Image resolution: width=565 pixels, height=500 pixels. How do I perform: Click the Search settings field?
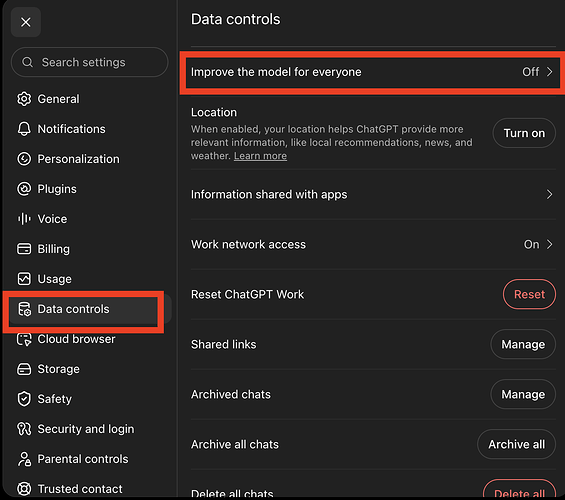(x=90, y=62)
